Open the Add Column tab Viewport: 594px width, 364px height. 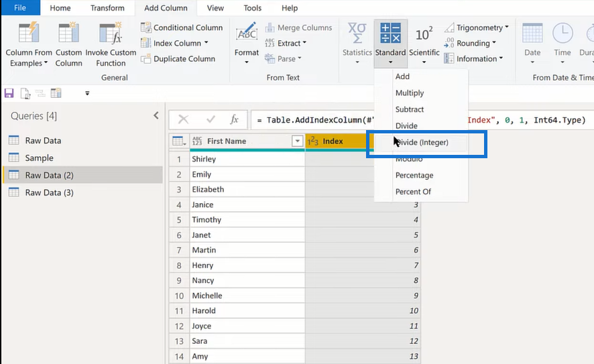click(x=166, y=8)
